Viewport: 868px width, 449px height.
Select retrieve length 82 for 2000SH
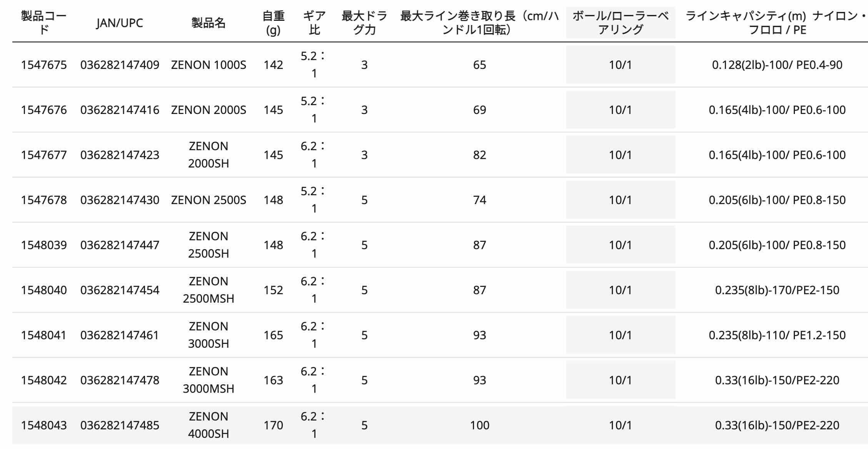tap(479, 155)
